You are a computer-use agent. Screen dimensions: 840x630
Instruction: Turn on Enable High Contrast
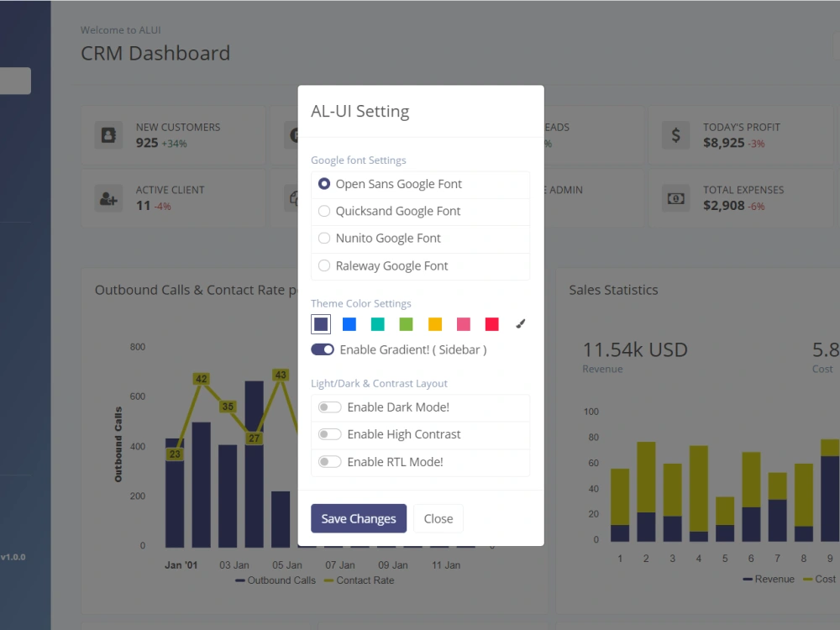point(329,434)
